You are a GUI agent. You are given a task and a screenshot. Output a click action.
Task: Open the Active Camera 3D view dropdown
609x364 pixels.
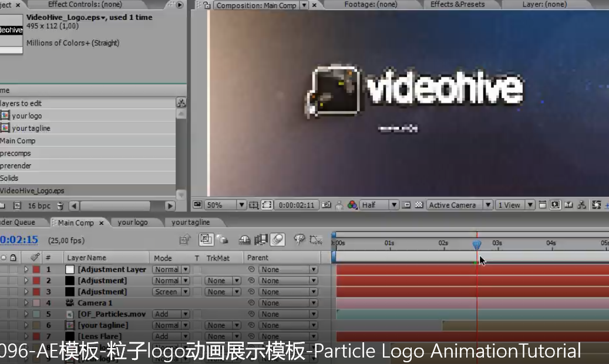pyautogui.click(x=460, y=205)
